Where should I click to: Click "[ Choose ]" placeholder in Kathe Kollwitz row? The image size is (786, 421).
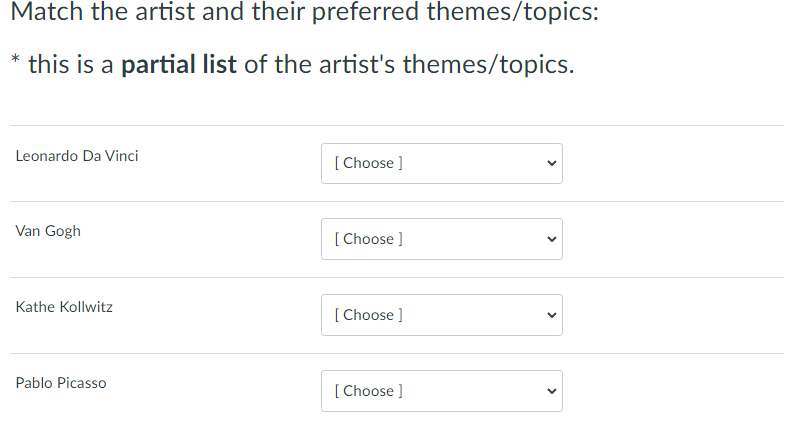[x=369, y=315]
